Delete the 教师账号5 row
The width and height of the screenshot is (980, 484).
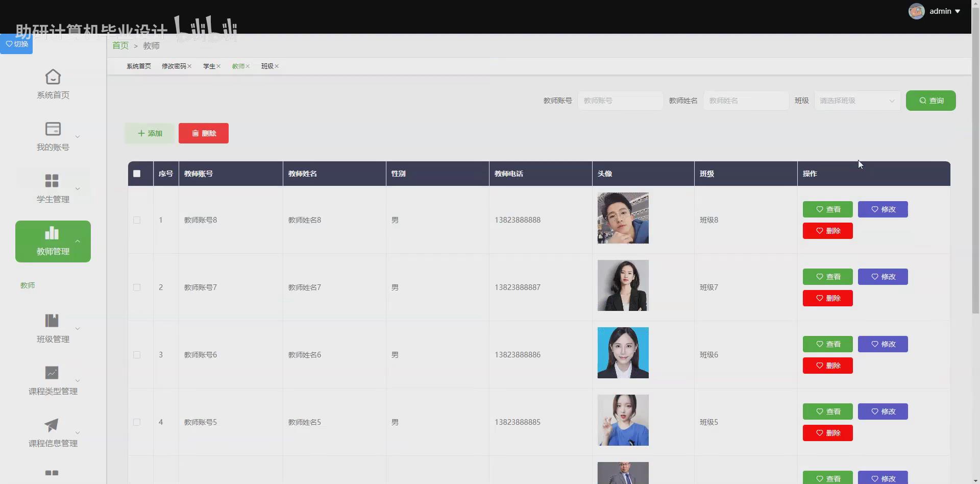coord(828,433)
